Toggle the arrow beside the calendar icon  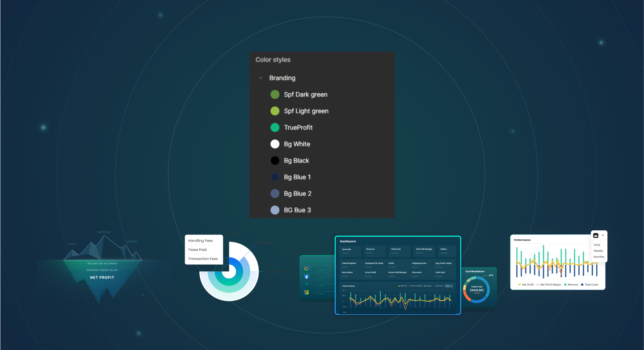pos(603,235)
